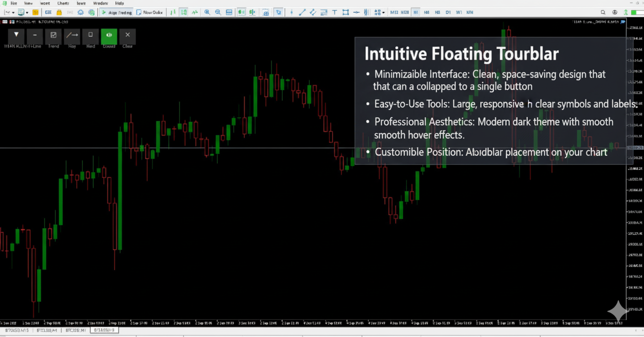Select the diagonal trendline drawing tool

302,12
